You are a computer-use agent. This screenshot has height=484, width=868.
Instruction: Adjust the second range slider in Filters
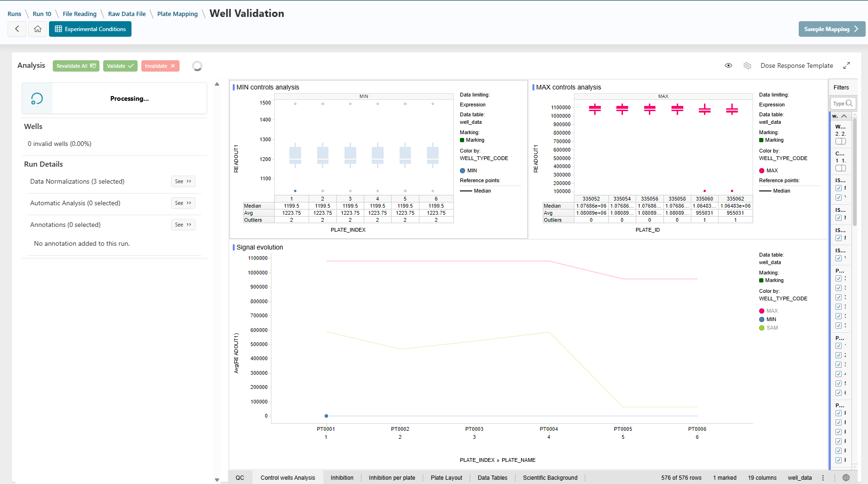(841, 168)
